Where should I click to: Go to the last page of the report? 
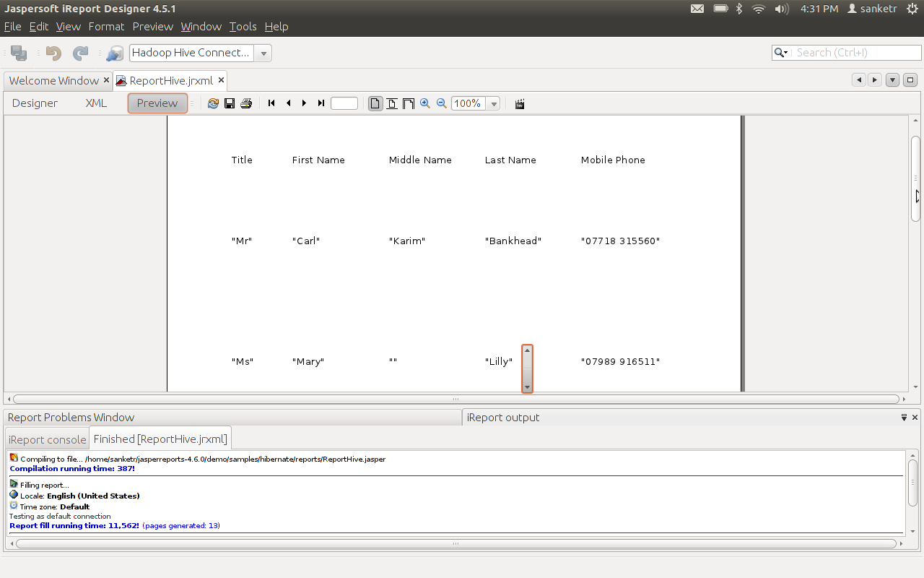(321, 103)
